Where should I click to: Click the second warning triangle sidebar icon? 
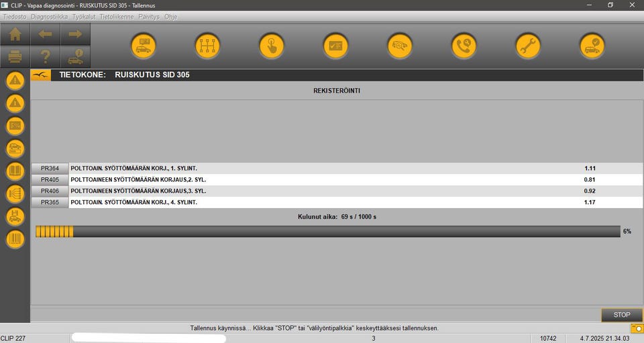15,103
